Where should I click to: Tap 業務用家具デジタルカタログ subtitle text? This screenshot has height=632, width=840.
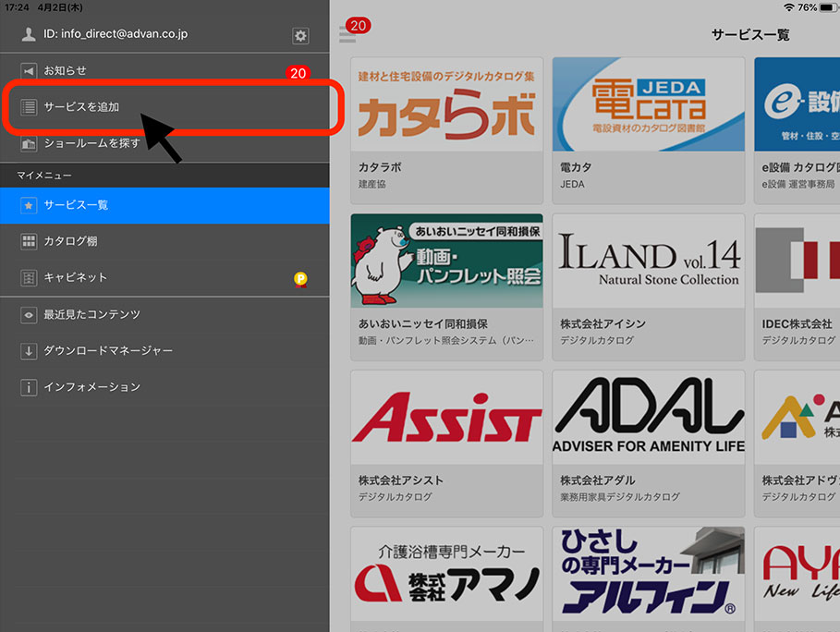[x=620, y=497]
